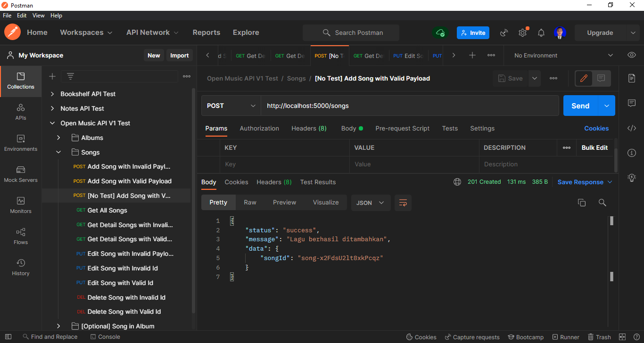Image resolution: width=644 pixels, height=343 pixels.
Task: Toggle sidebar via bottom-left icon
Action: [8, 337]
